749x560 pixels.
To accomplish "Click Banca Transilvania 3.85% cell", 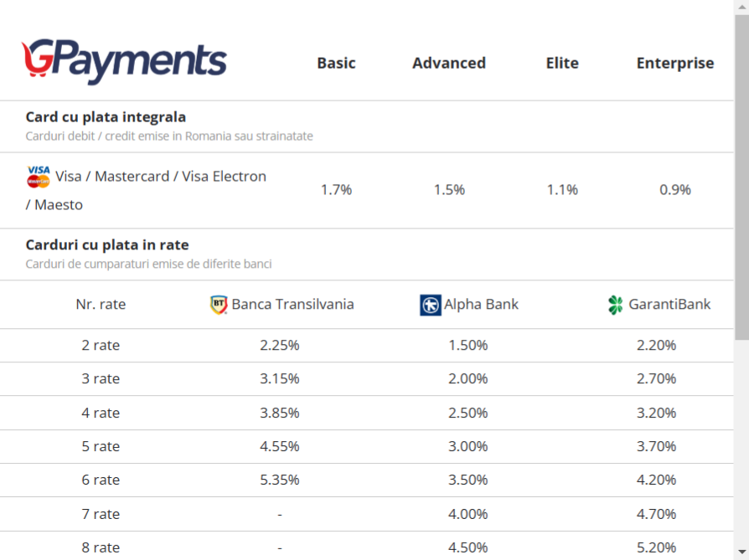I will coord(280,413).
